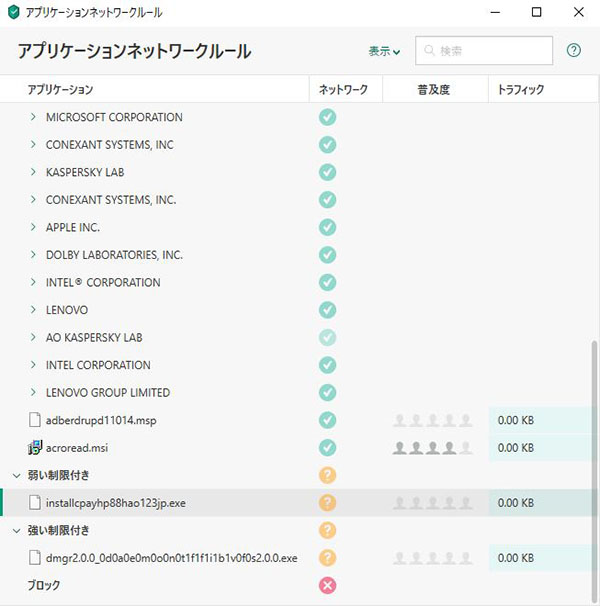The image size is (600, 606).
Task: Click the network status icon for acroread.msi
Action: coord(327,448)
